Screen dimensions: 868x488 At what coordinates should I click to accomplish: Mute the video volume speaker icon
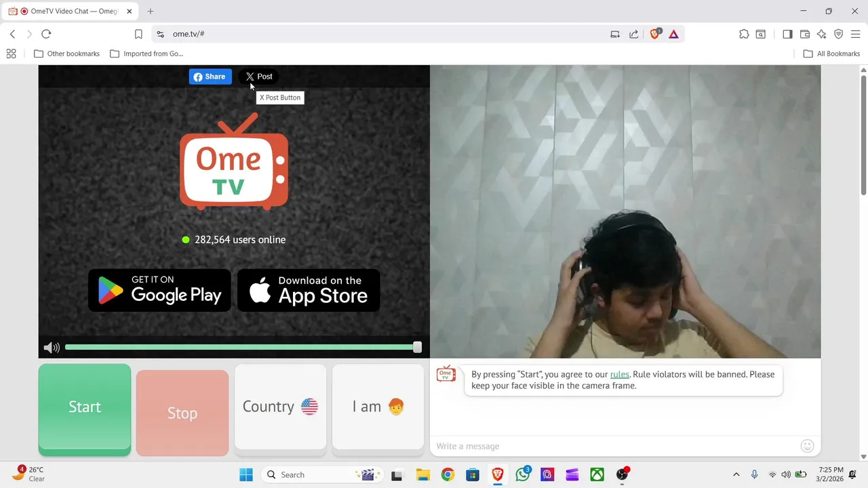tap(52, 348)
